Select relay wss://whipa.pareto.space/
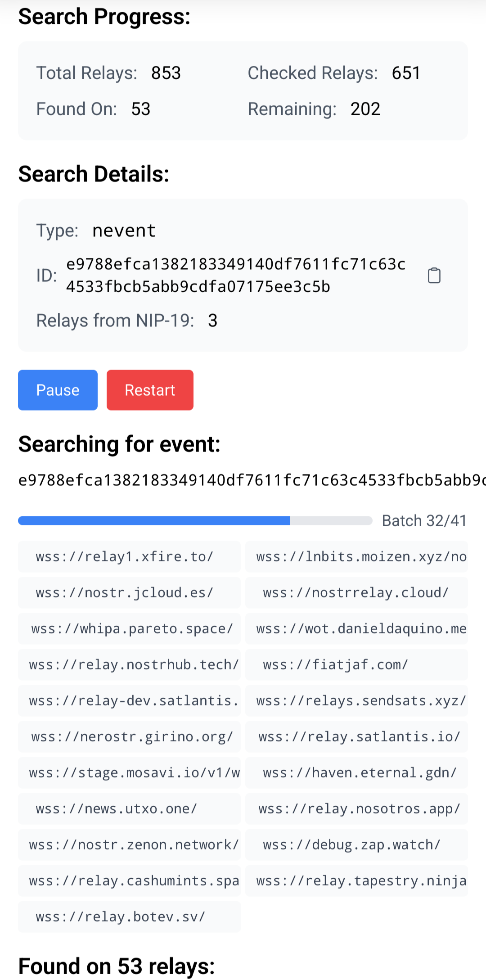The height and width of the screenshot is (980, 486). point(129,629)
